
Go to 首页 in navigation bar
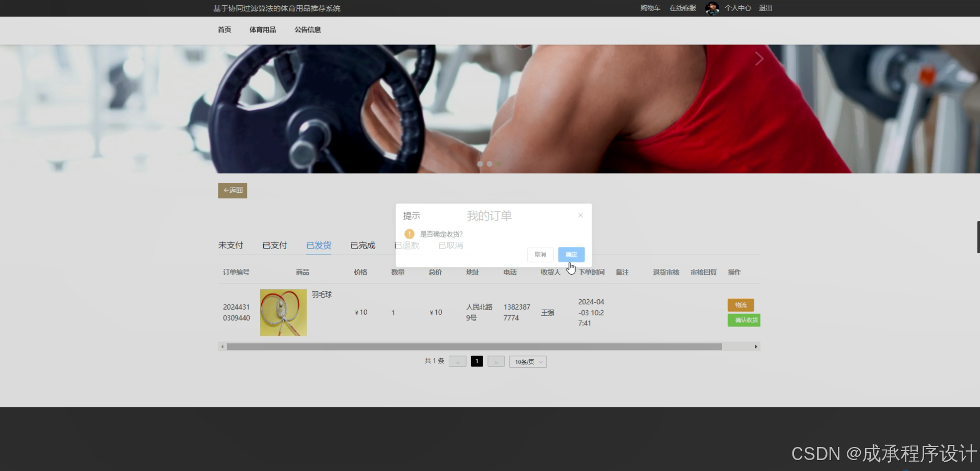click(225, 30)
